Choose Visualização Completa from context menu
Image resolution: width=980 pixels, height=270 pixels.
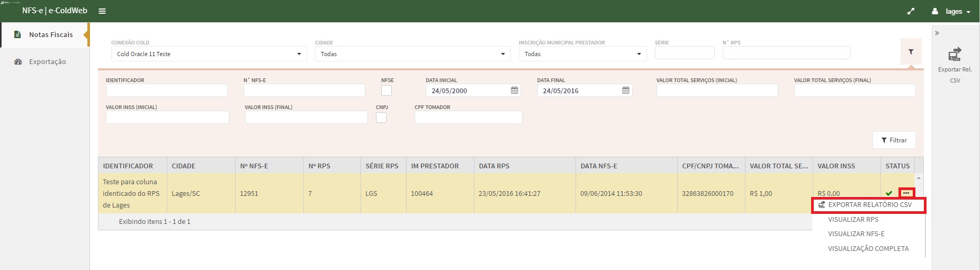(868, 248)
